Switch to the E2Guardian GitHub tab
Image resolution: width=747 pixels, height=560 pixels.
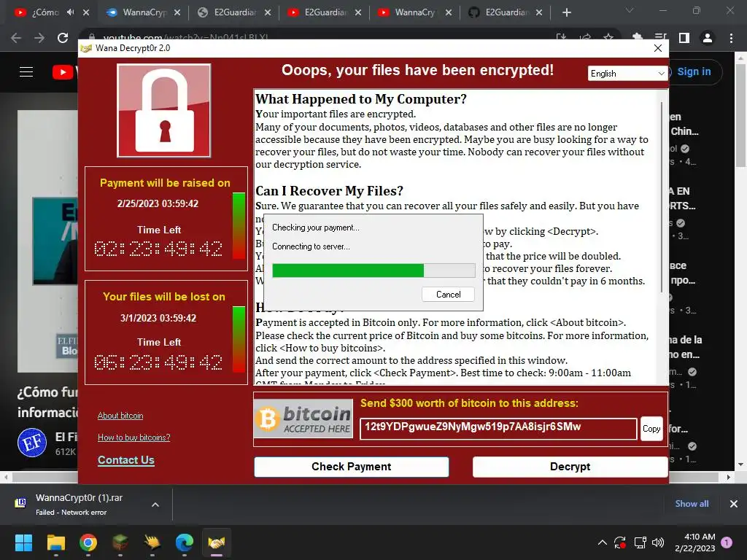[506, 12]
